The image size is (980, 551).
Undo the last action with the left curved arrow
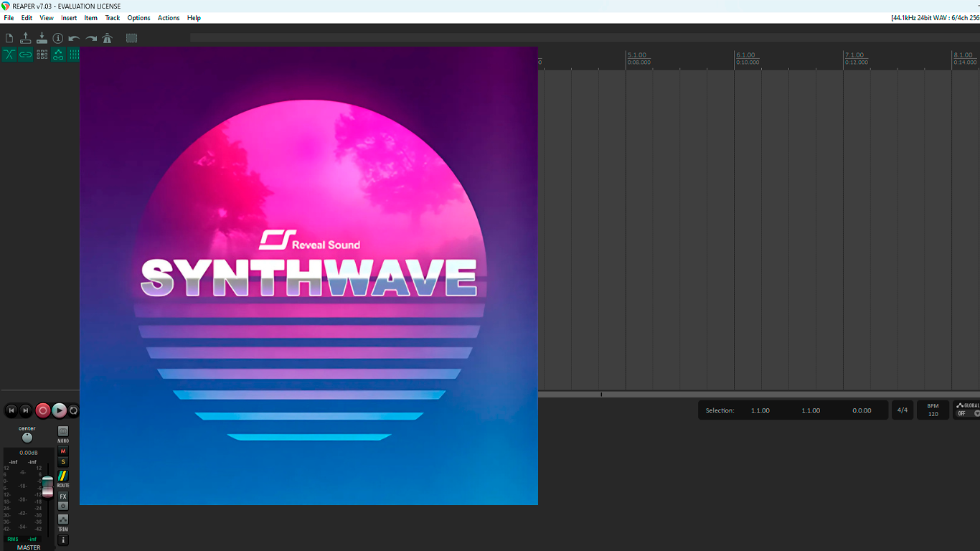click(74, 38)
